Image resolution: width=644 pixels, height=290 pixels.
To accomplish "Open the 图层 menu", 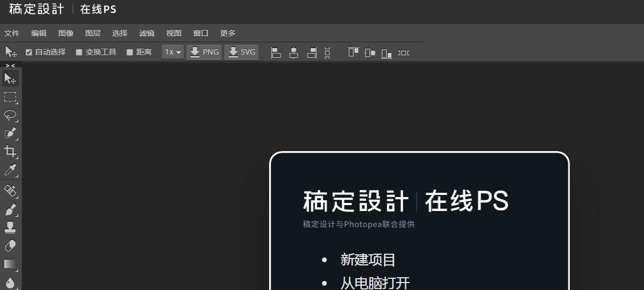I will click(x=93, y=33).
